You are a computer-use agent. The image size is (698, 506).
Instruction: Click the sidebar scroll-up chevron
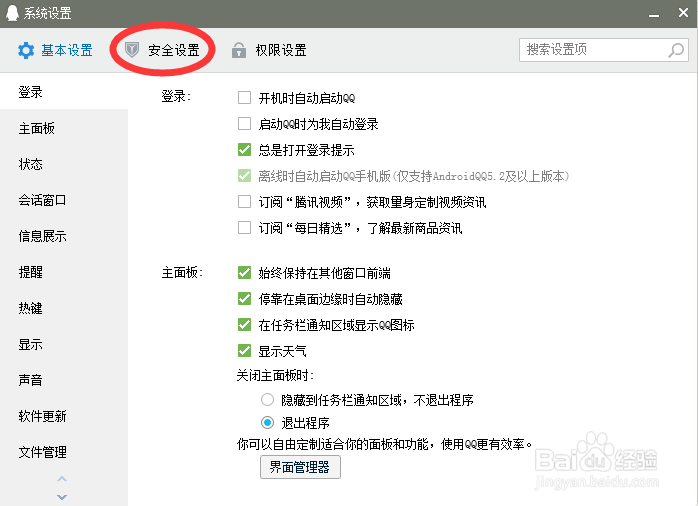(62, 479)
